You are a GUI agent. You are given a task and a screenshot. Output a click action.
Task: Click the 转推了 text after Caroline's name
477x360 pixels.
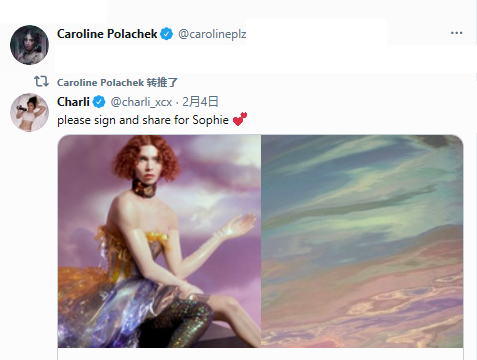coord(162,82)
